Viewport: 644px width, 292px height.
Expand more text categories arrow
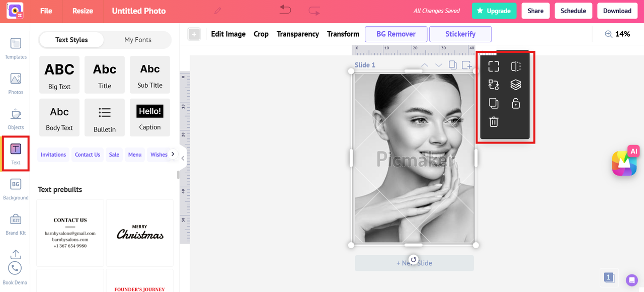click(173, 154)
